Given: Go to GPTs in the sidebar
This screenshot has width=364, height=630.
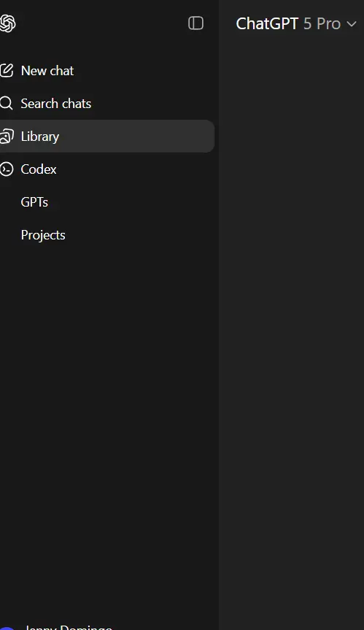Looking at the screenshot, I should [x=34, y=202].
